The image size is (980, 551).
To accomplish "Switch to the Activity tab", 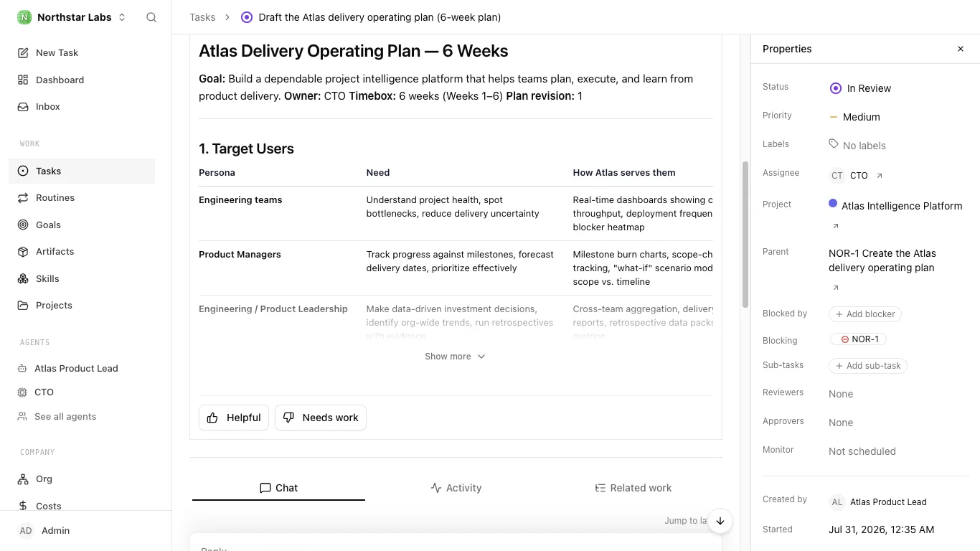I will click(x=456, y=488).
